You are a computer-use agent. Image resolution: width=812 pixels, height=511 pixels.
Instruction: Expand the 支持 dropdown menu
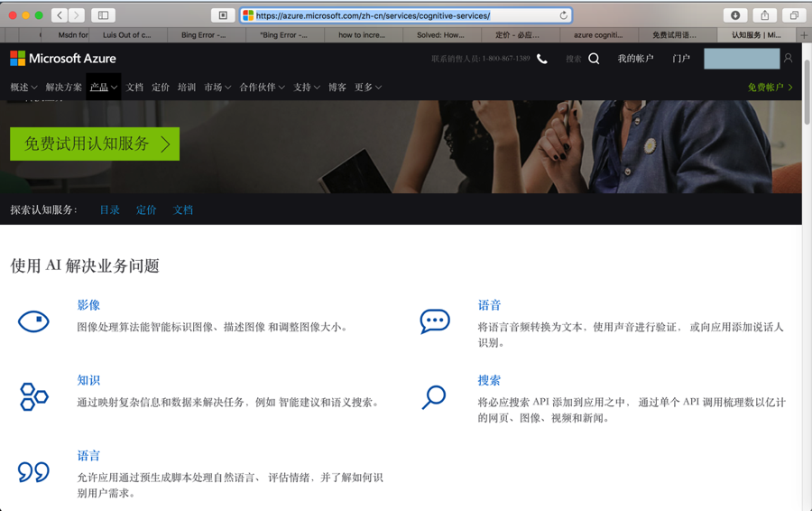point(307,87)
